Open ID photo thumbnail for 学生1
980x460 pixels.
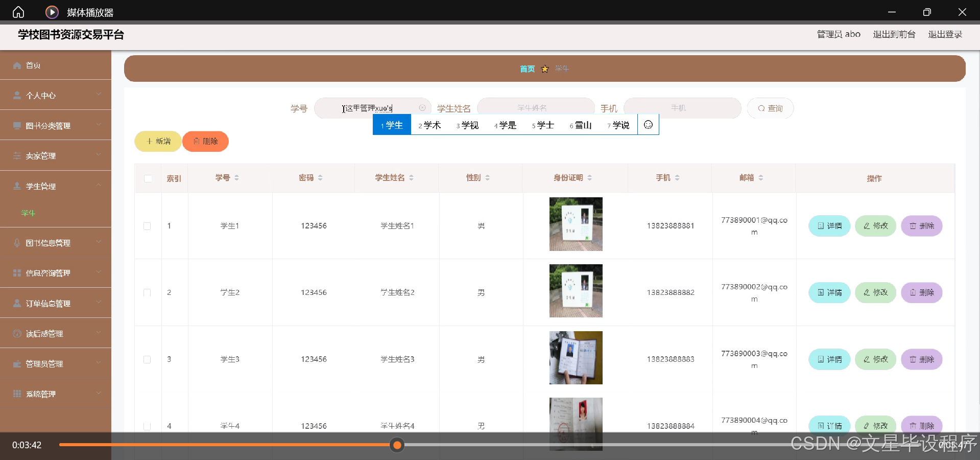coord(576,224)
